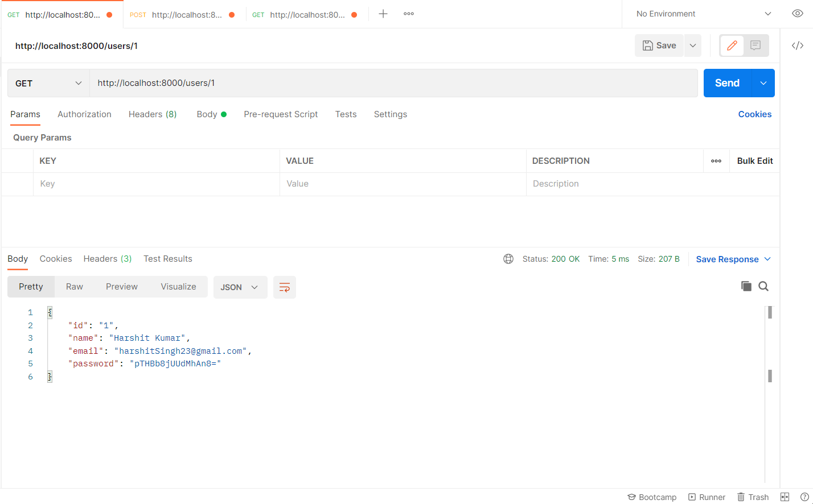Open a new request tab with the plus icon

coord(383,13)
